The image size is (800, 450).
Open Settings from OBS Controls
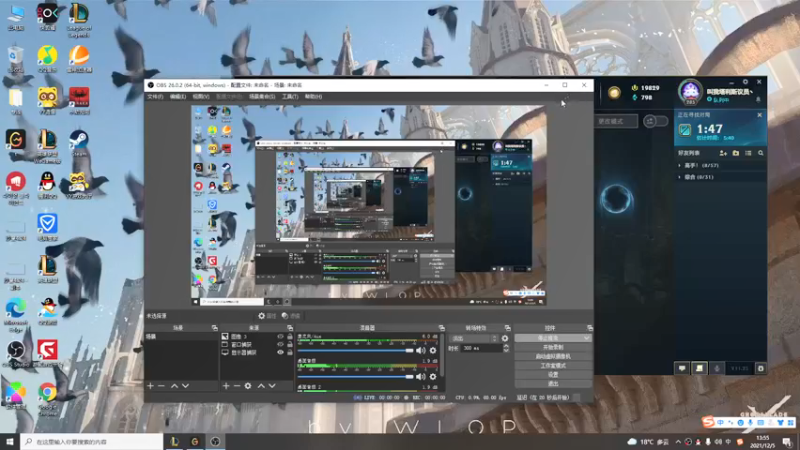pyautogui.click(x=553, y=374)
